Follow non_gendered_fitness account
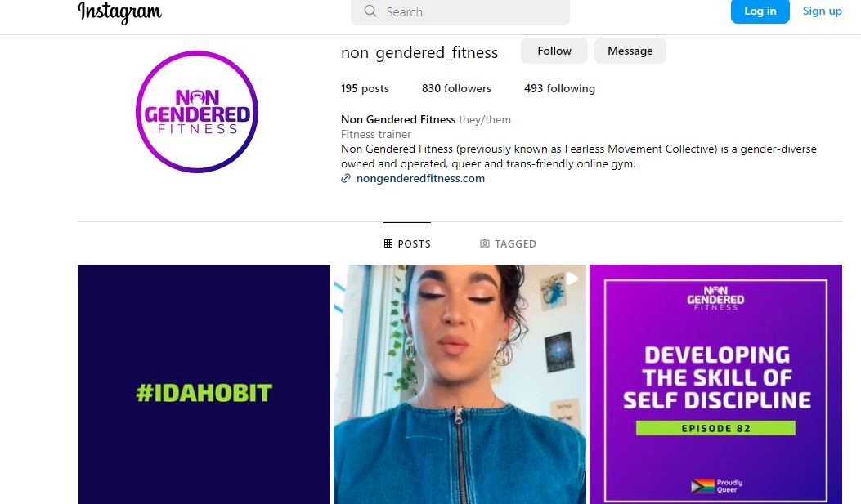 (x=554, y=51)
